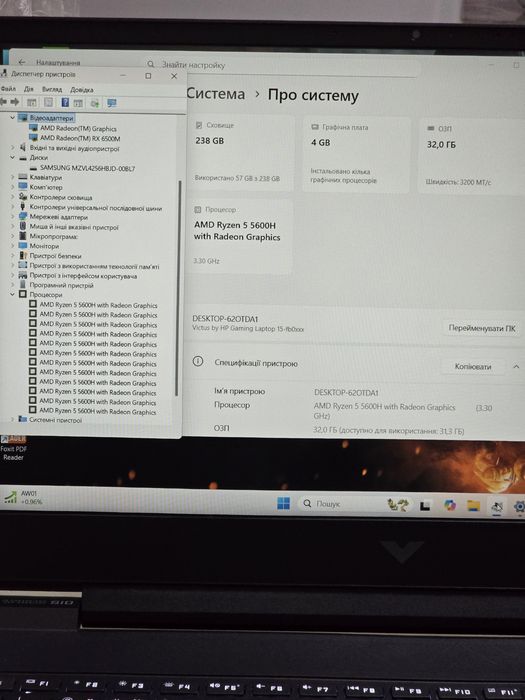Expand the Комп'ютер node
This screenshot has width=525, height=700.
coord(12,187)
